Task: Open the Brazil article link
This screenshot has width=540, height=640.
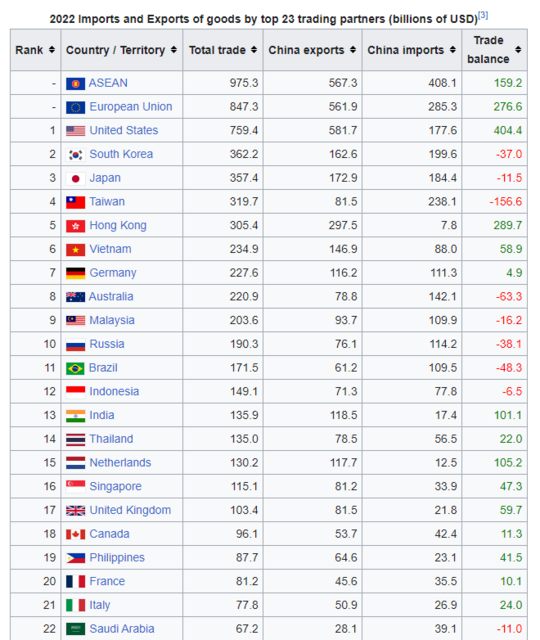Action: click(x=103, y=367)
